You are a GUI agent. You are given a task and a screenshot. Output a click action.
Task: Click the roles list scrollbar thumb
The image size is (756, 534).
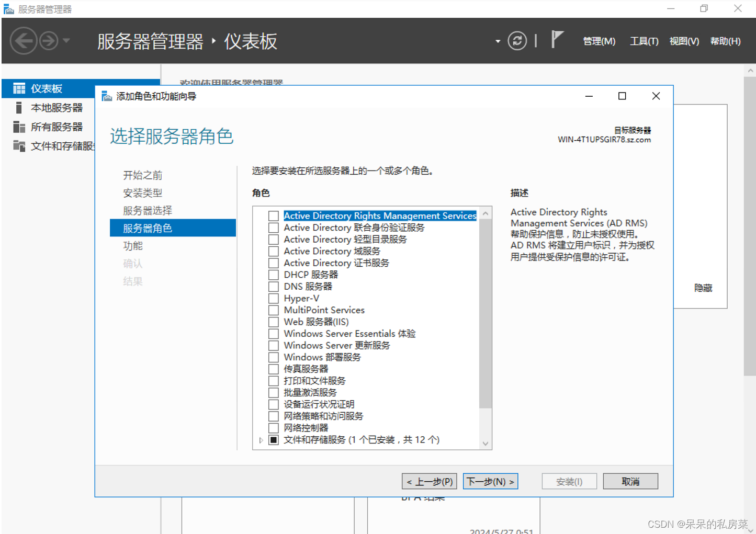click(486, 314)
